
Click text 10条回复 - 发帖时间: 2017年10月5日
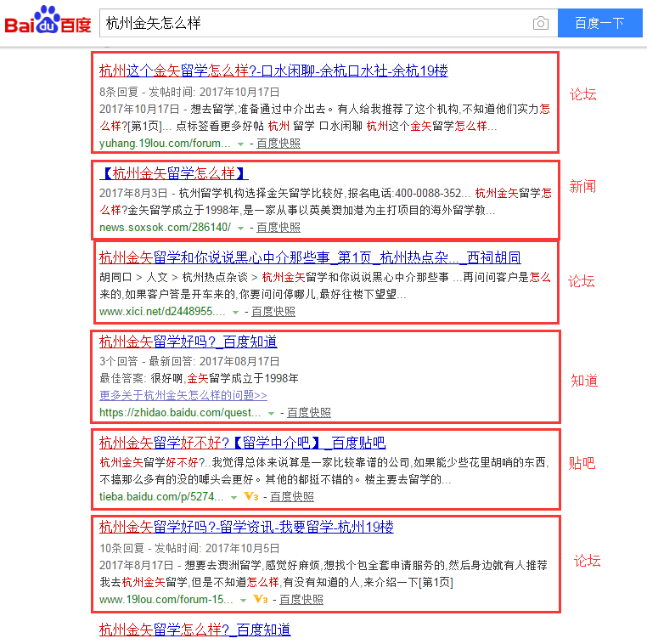189,548
